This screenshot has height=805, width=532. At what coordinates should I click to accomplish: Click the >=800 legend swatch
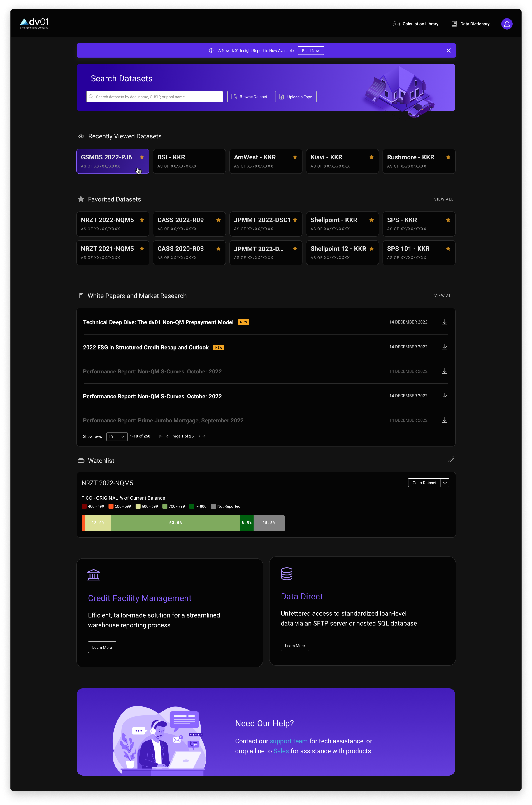(192, 506)
